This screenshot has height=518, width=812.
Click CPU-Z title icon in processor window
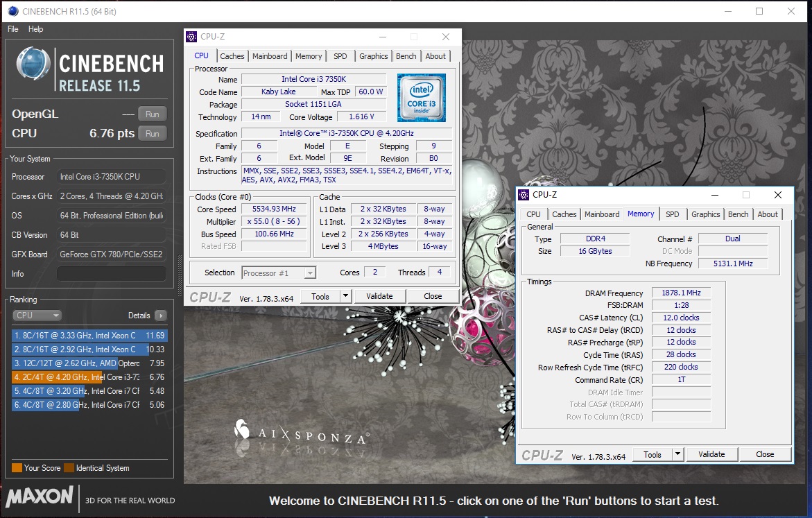coord(191,37)
